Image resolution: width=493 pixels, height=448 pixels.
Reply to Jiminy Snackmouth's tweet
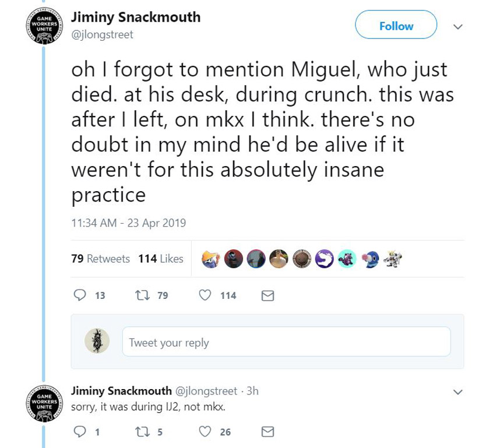(x=79, y=295)
